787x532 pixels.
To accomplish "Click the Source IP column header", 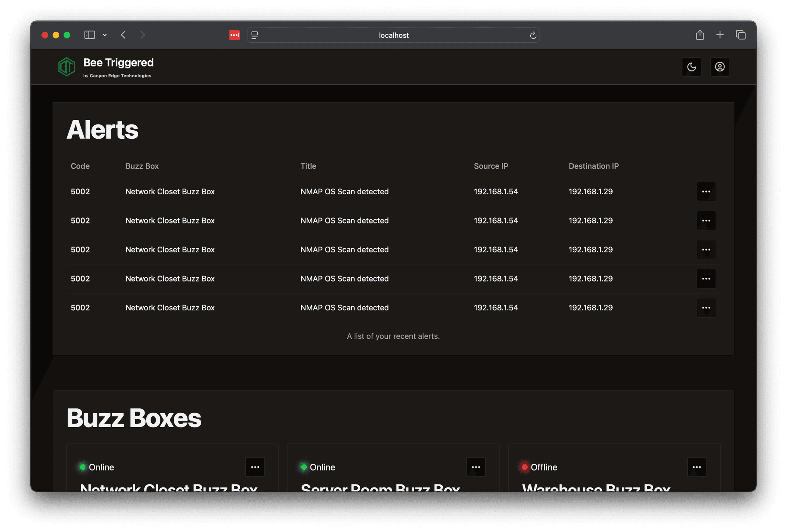I will click(x=491, y=166).
